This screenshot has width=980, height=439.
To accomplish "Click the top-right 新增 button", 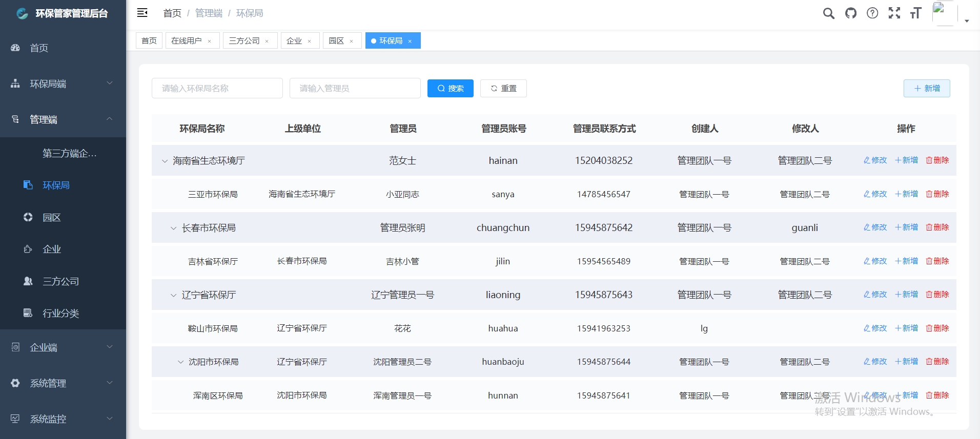I will click(x=927, y=88).
